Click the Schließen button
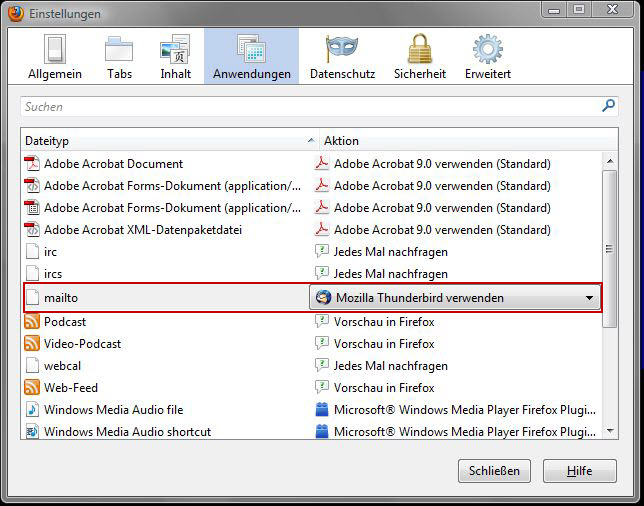 (494, 471)
